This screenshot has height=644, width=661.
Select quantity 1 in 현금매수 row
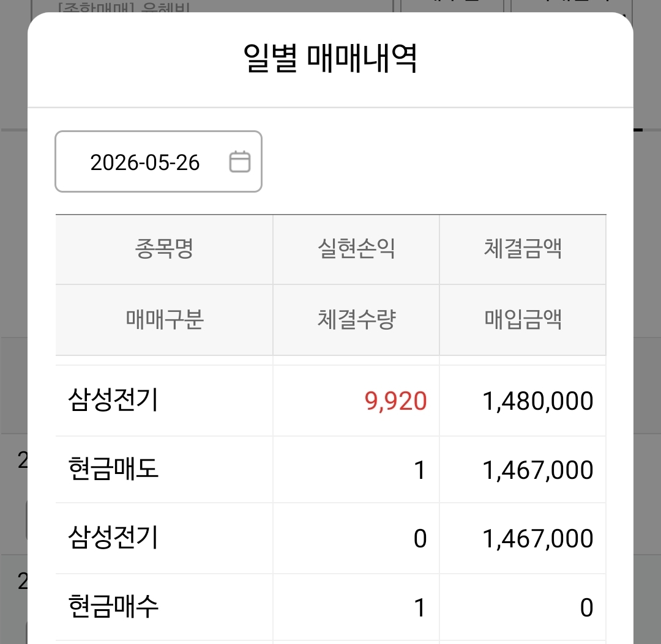tap(419, 607)
